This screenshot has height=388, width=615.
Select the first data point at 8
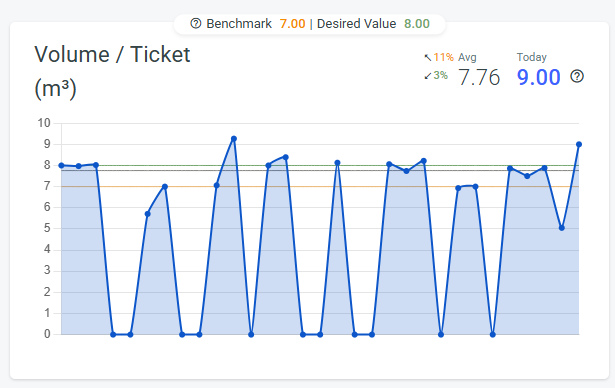(x=61, y=165)
